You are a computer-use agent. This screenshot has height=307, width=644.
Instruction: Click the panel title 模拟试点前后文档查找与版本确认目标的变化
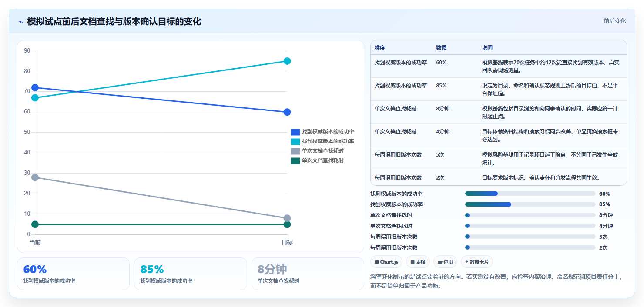pos(114,21)
